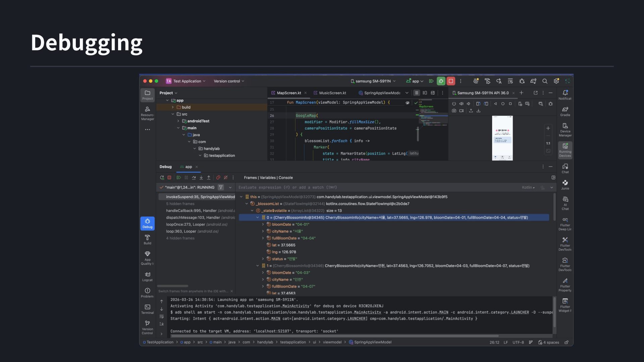Expand the build folder in project tree

coord(173,107)
